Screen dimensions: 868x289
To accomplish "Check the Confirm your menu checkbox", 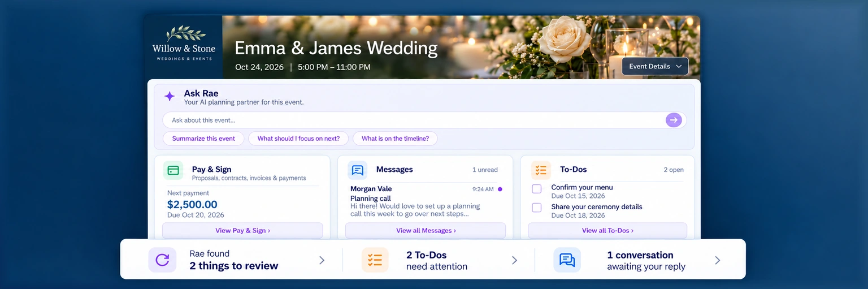I will click(x=537, y=189).
